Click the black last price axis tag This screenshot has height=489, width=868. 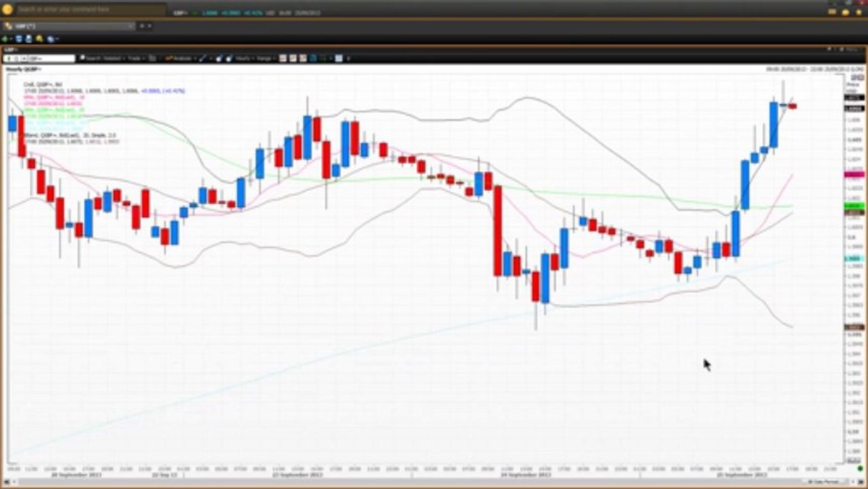pyautogui.click(x=853, y=108)
